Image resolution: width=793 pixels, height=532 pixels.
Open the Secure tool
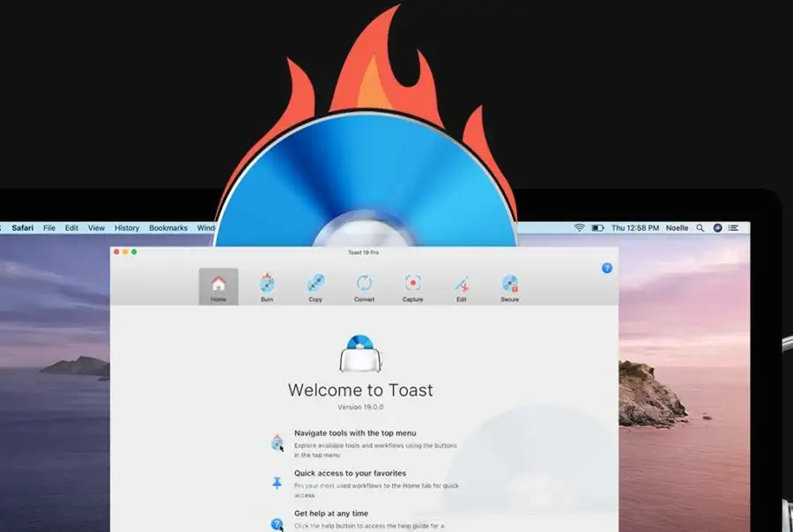509,286
